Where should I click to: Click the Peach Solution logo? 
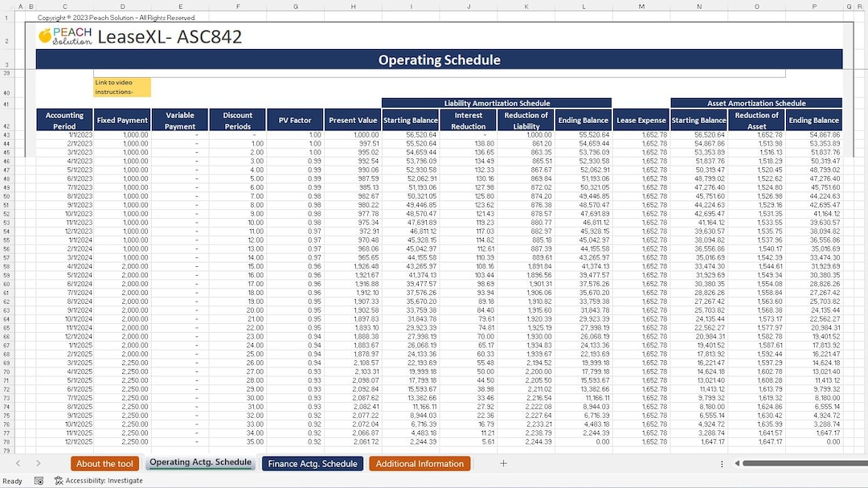[65, 36]
